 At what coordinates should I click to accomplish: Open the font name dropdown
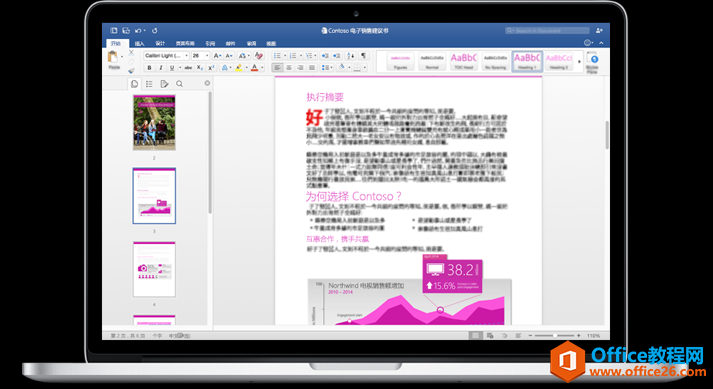[166, 56]
